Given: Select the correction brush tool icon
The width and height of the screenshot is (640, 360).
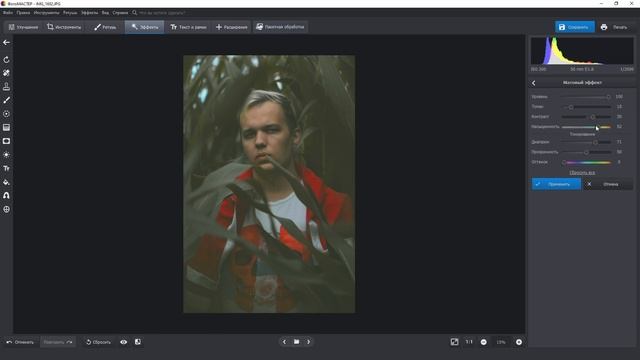Looking at the screenshot, I should [6, 100].
